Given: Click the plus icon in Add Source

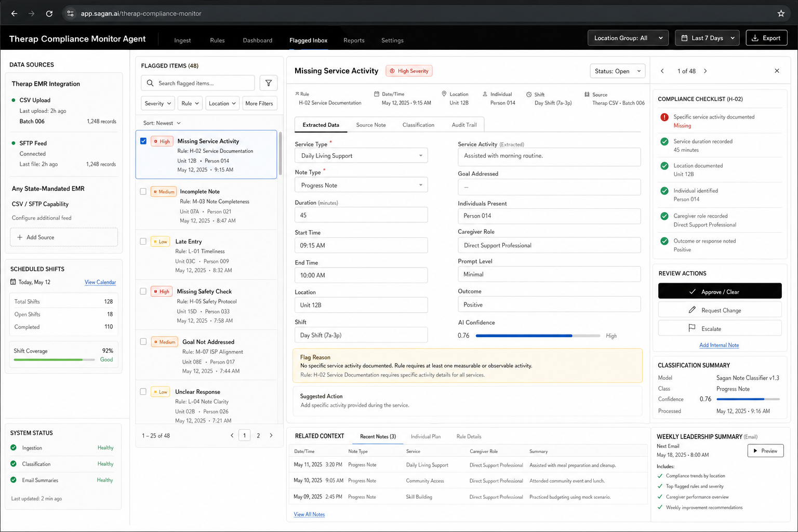Looking at the screenshot, I should coord(20,237).
